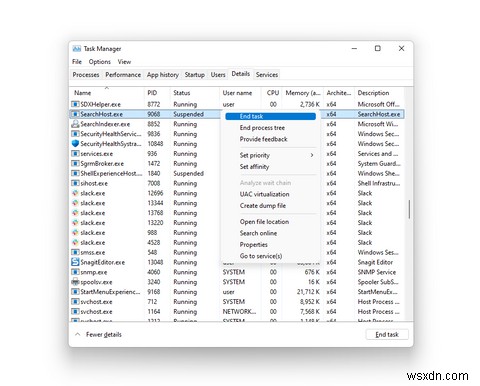Open the Options menu
Image resolution: width=480 pixels, height=386 pixels.
click(100, 62)
